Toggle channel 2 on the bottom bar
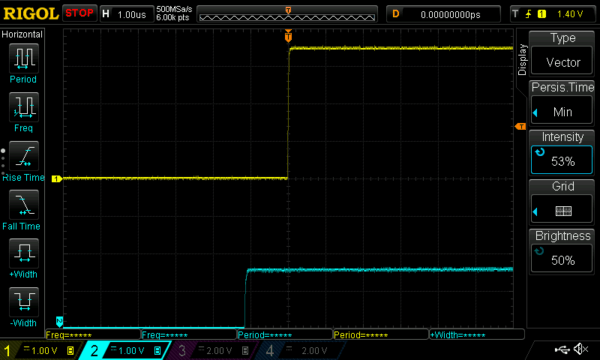 pyautogui.click(x=126, y=350)
